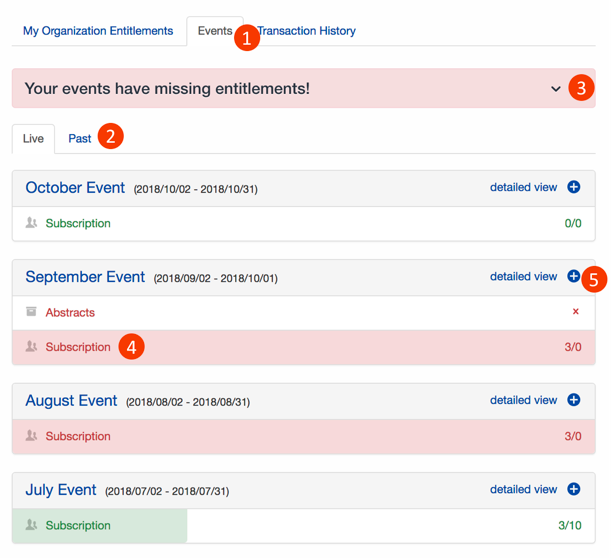Click the plus icon beside September Event
This screenshot has width=612, height=558.
(x=573, y=276)
